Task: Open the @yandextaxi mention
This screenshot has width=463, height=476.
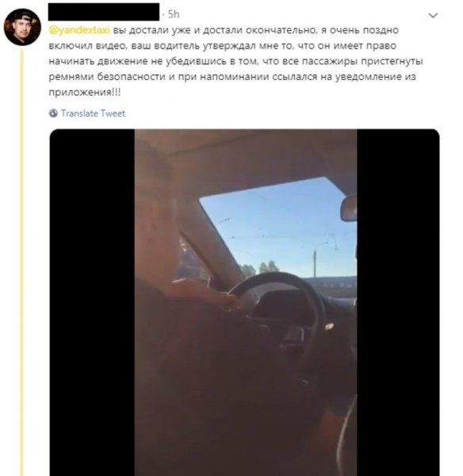Action: pyautogui.click(x=79, y=30)
